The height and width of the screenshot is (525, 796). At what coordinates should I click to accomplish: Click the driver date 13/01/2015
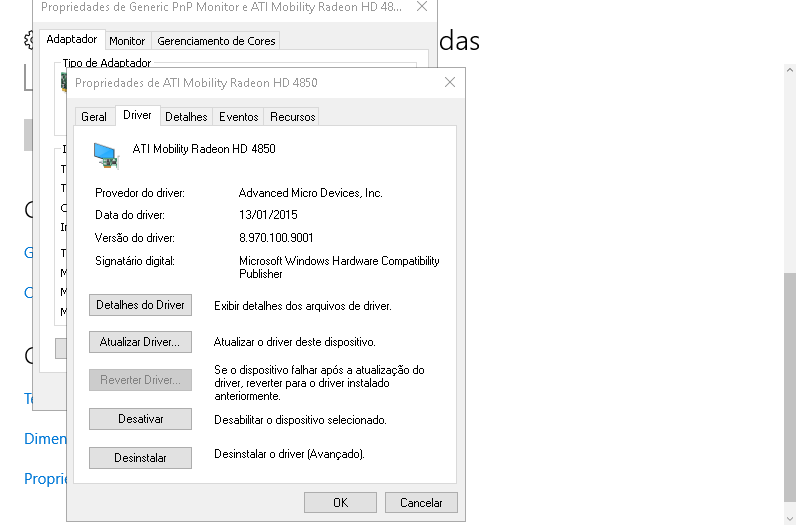[268, 215]
